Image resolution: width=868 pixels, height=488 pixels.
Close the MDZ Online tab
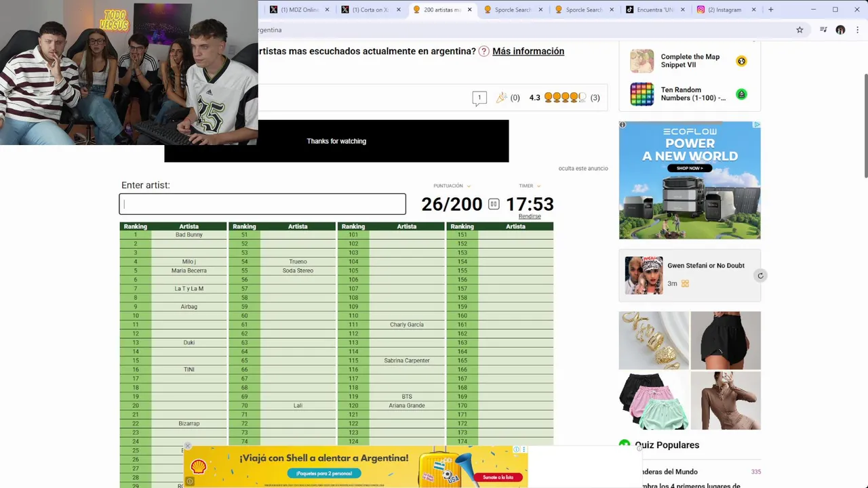tap(327, 9)
